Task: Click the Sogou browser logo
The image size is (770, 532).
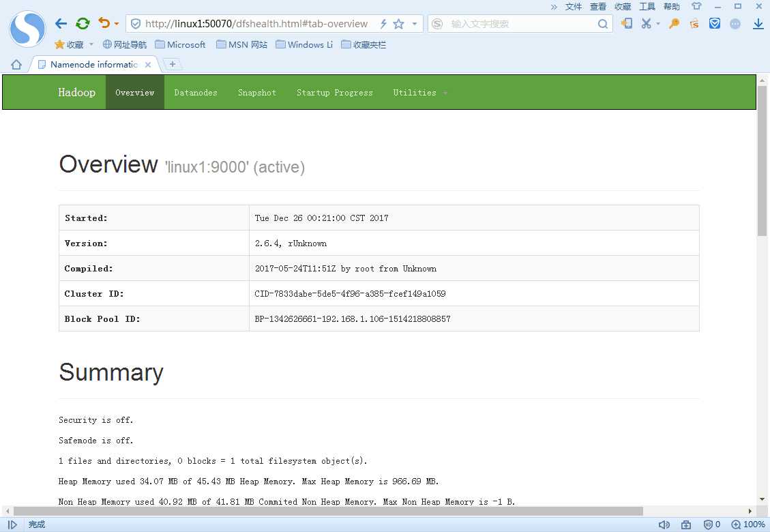Action: [x=27, y=29]
